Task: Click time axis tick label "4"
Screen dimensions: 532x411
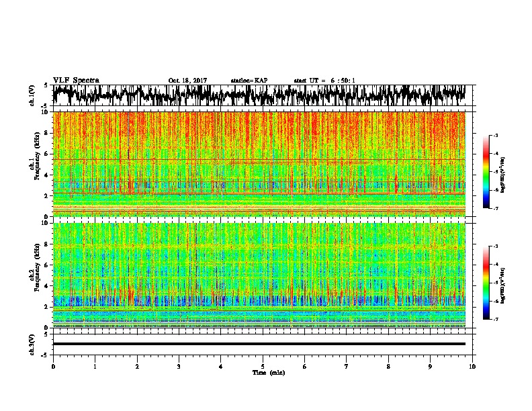Action: pyautogui.click(x=221, y=367)
